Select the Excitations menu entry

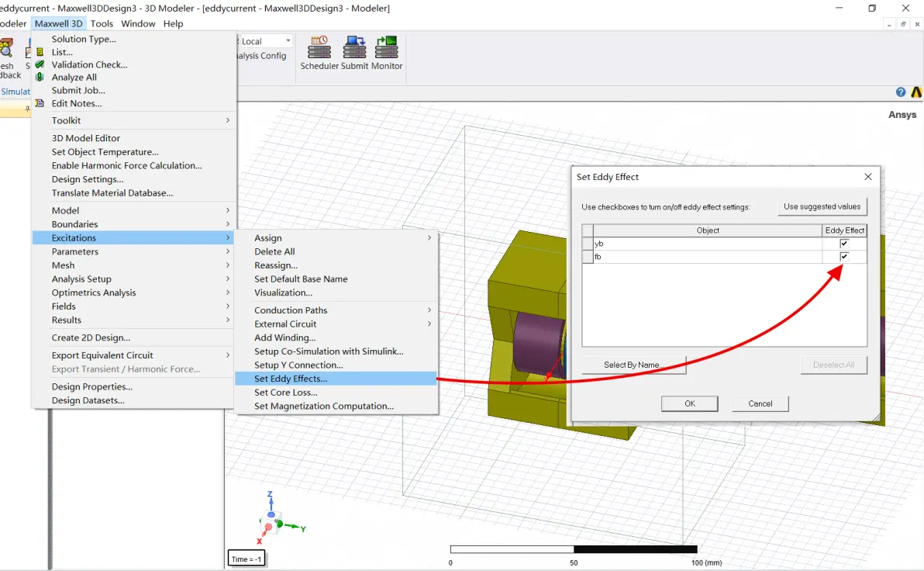134,237
